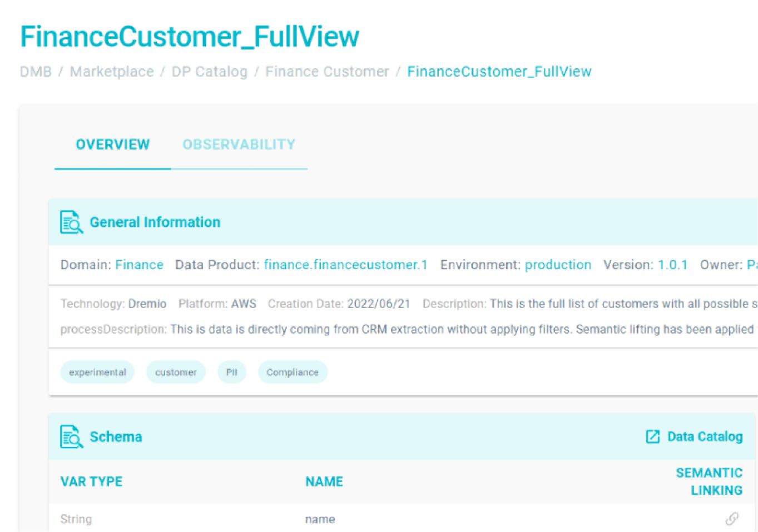This screenshot has width=758, height=532.
Task: Select the PII tag chip
Action: coord(232,372)
